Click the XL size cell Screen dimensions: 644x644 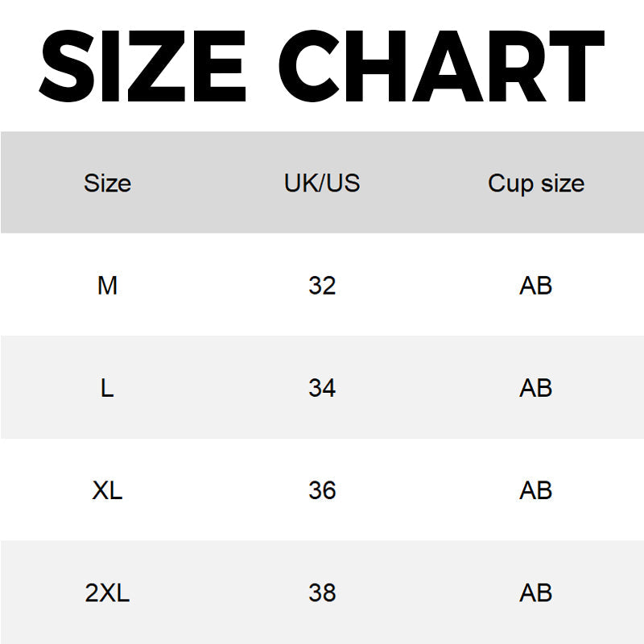coord(107,490)
